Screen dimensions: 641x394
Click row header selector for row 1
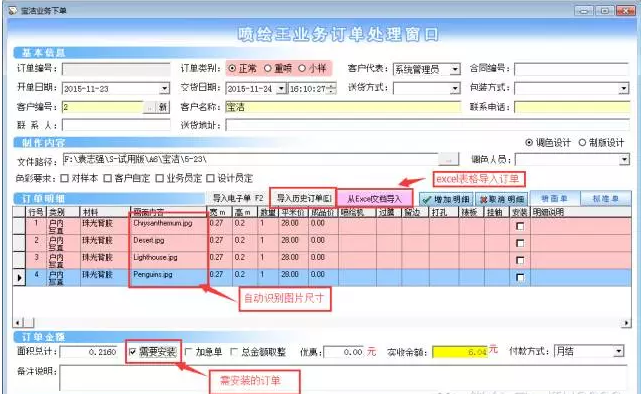point(19,226)
